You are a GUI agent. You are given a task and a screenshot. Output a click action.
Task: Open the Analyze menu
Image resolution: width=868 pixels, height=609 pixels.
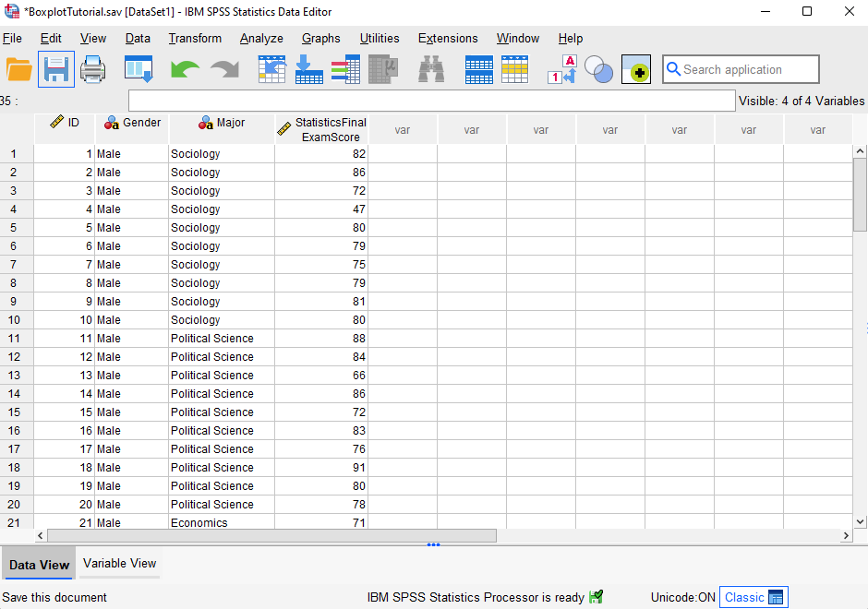[x=261, y=39]
